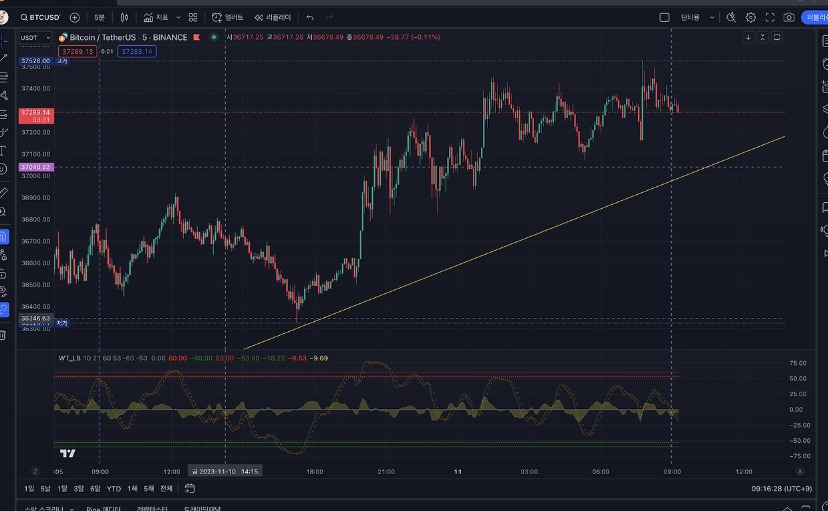The width and height of the screenshot is (828, 511).
Task: Click the undo arrow icon
Action: [311, 17]
